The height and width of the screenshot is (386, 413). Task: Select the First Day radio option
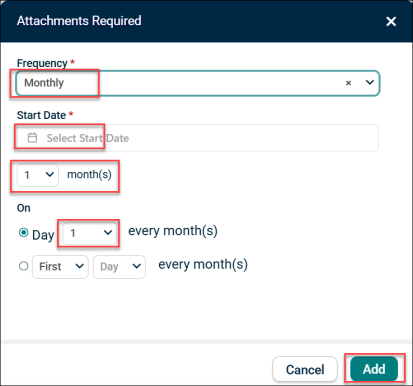pyautogui.click(x=23, y=266)
